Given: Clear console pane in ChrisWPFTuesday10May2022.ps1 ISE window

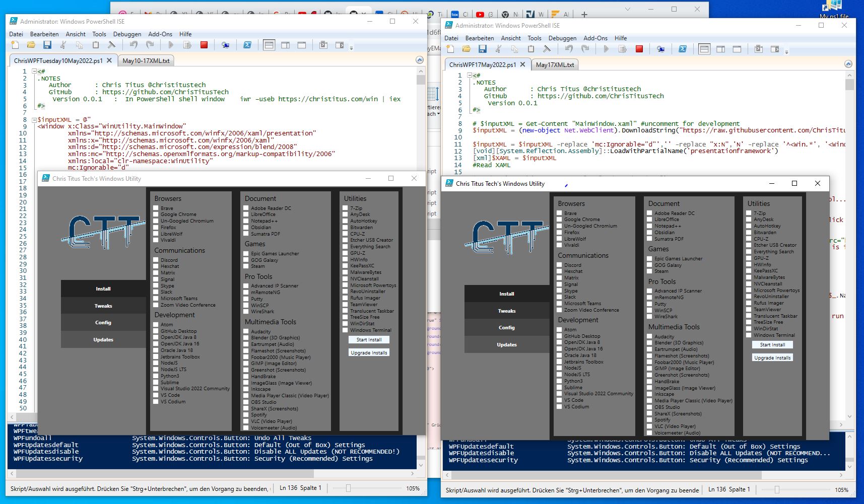Looking at the screenshot, I should [x=112, y=45].
